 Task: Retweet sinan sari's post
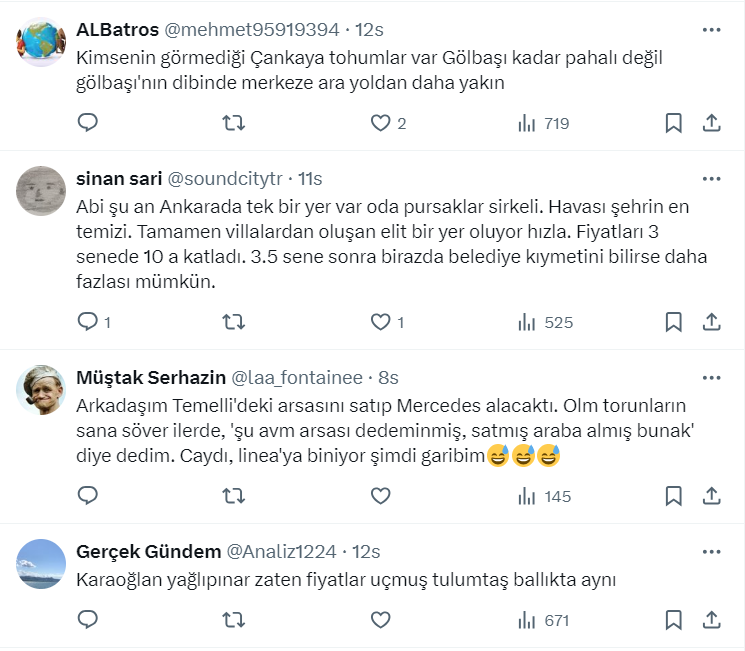point(233,322)
